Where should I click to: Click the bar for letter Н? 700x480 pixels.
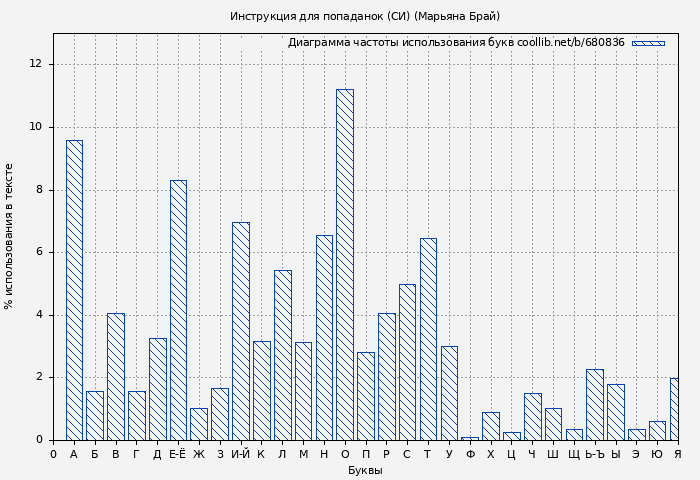click(324, 337)
